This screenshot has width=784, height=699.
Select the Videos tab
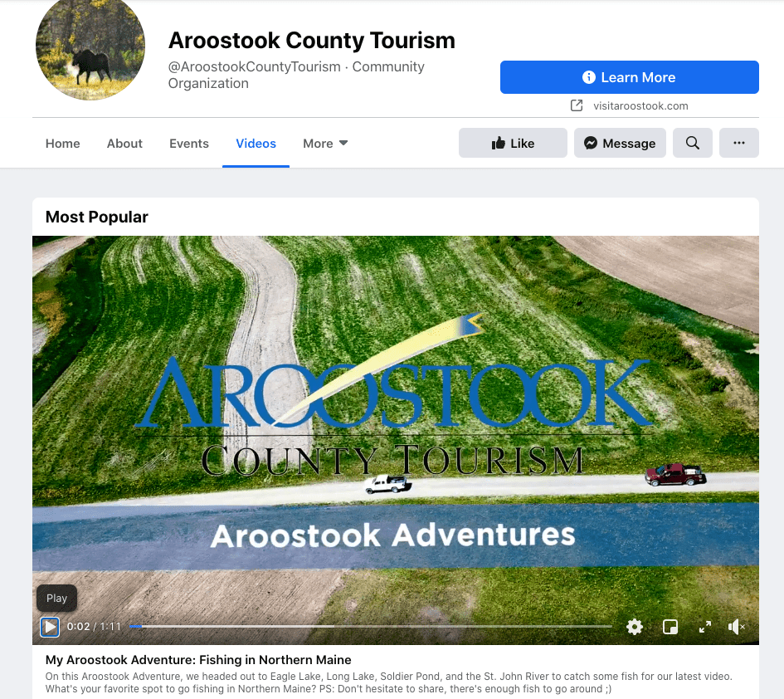click(256, 144)
